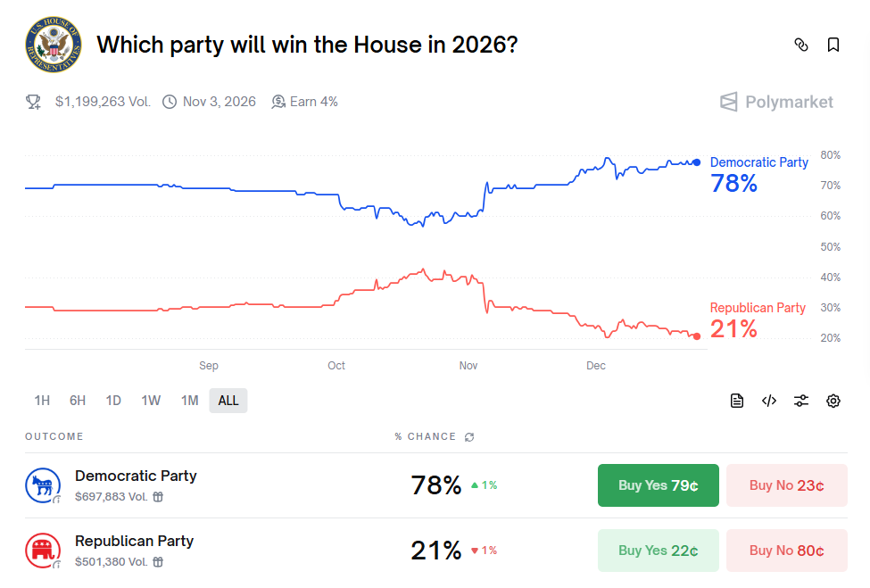
Task: Open the chart display controls
Action: point(800,401)
